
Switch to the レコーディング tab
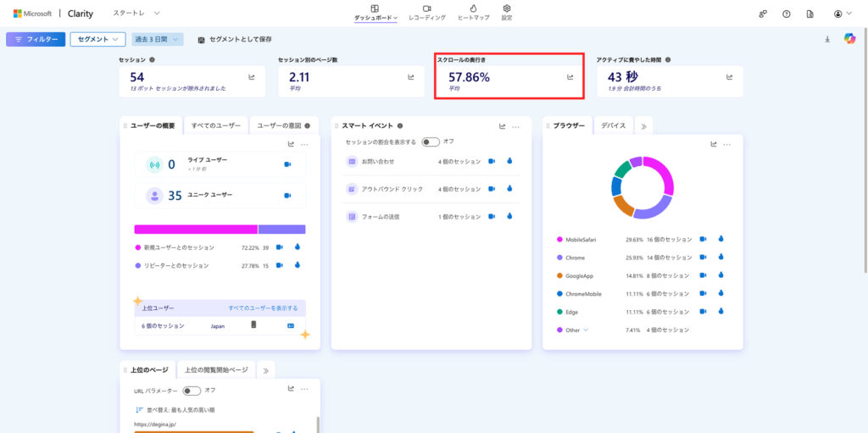426,13
